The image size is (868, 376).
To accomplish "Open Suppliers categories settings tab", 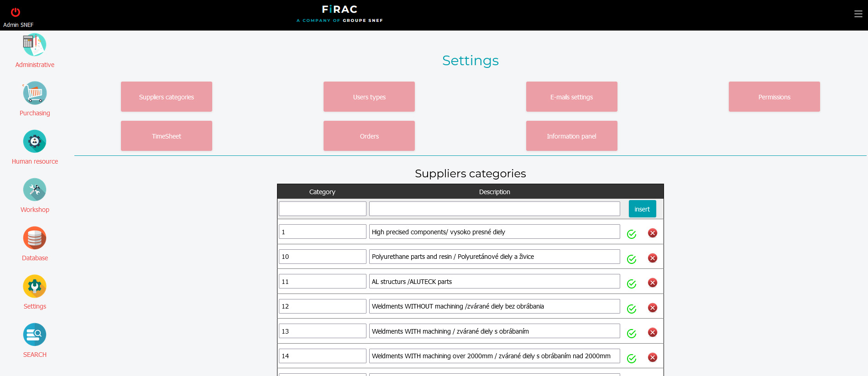I will point(167,97).
